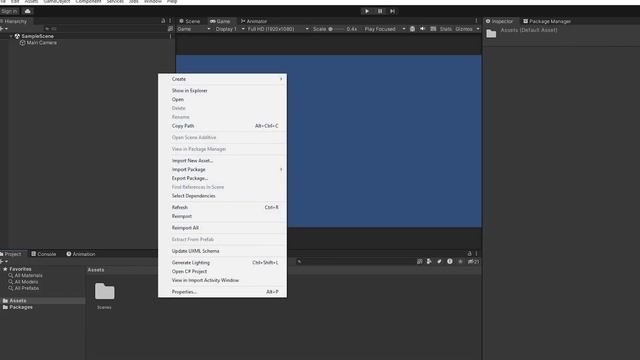Choose Reimport from the context menu
The width and height of the screenshot is (640, 360).
(222, 216)
